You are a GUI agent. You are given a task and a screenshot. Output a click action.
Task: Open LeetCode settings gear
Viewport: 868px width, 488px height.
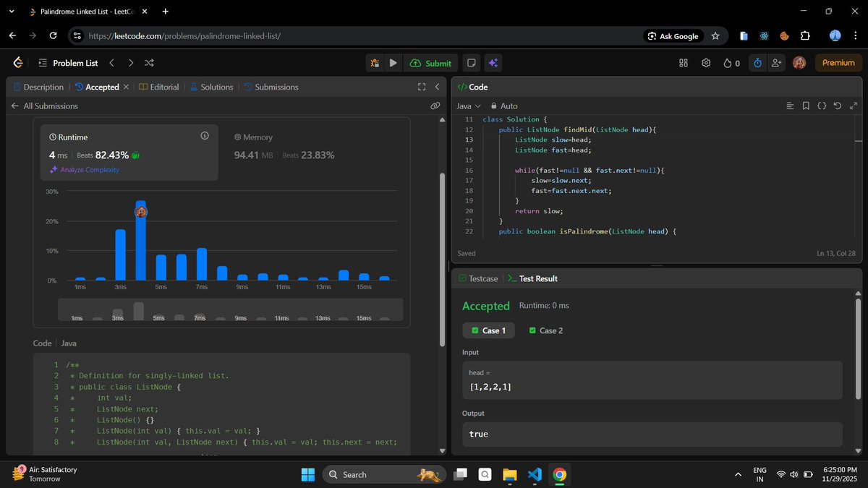[x=706, y=63]
